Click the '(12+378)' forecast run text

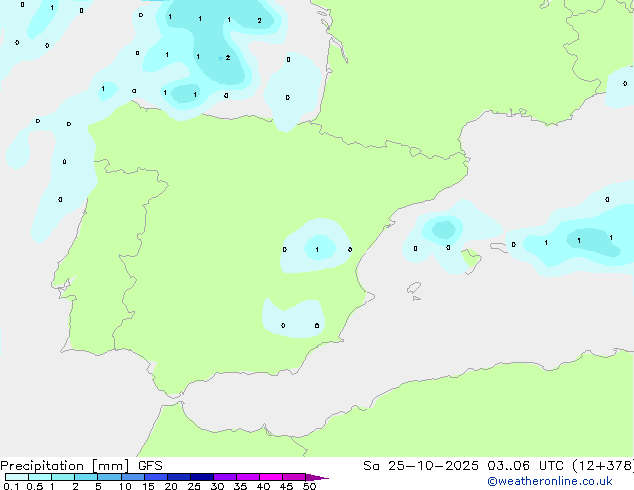(x=603, y=466)
